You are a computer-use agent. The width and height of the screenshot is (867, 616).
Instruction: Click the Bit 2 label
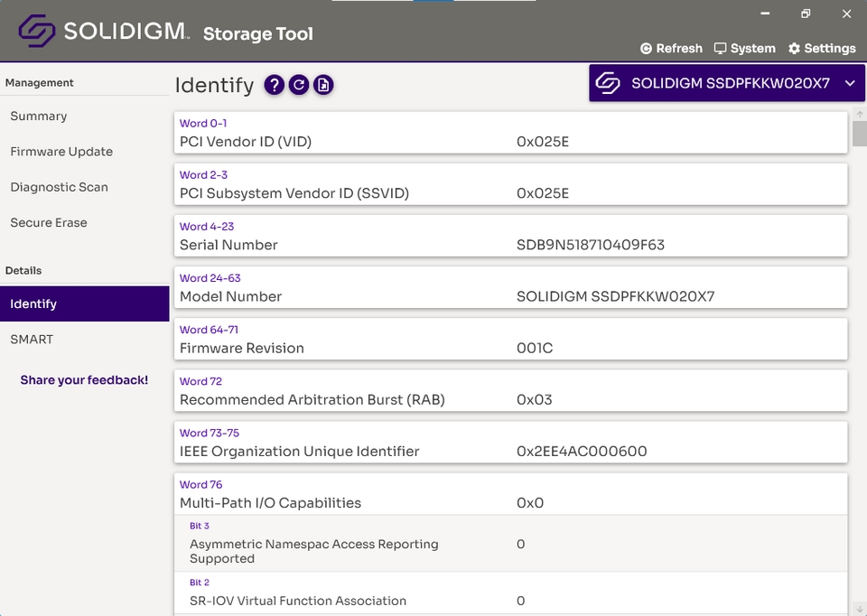click(x=200, y=583)
